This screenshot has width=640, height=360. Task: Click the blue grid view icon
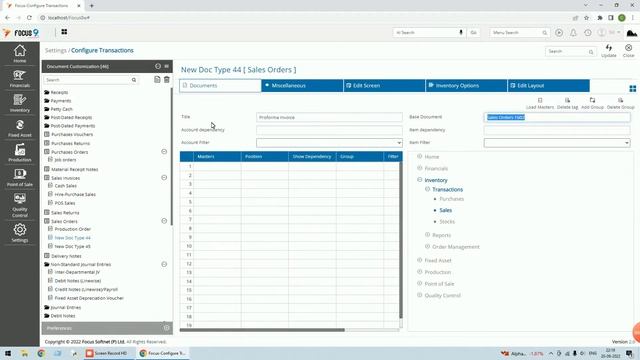point(633,89)
